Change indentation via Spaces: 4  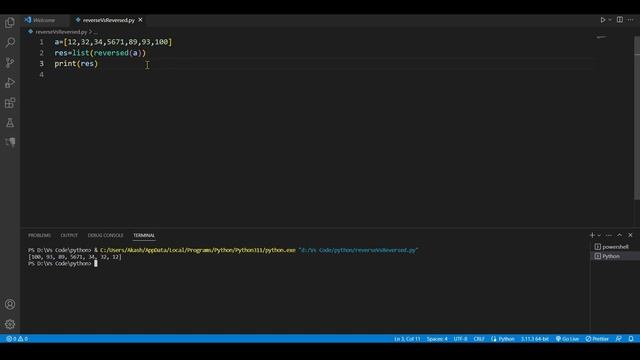tap(437, 339)
